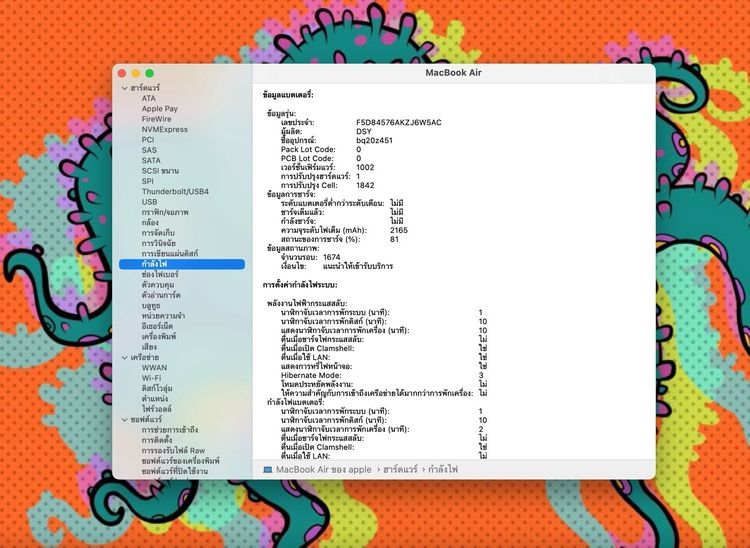The width and height of the screenshot is (750, 548).
Task: Select การรองรับไฟล์ Raw in the sidebar
Action: [173, 450]
